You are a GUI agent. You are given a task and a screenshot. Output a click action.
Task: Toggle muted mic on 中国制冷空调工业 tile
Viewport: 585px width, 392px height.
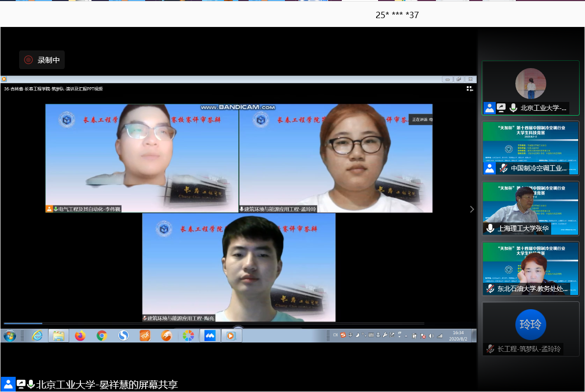coord(503,169)
